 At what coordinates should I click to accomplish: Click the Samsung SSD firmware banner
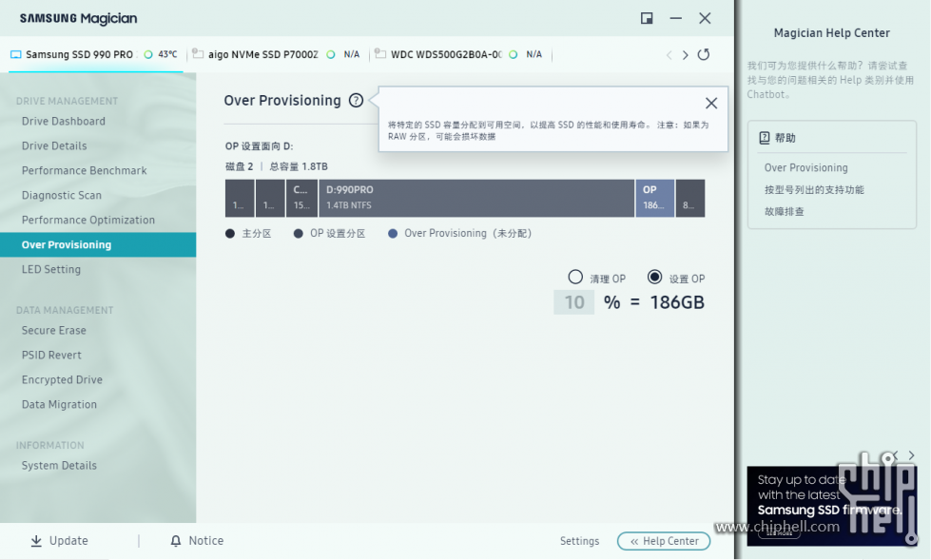tap(831, 506)
